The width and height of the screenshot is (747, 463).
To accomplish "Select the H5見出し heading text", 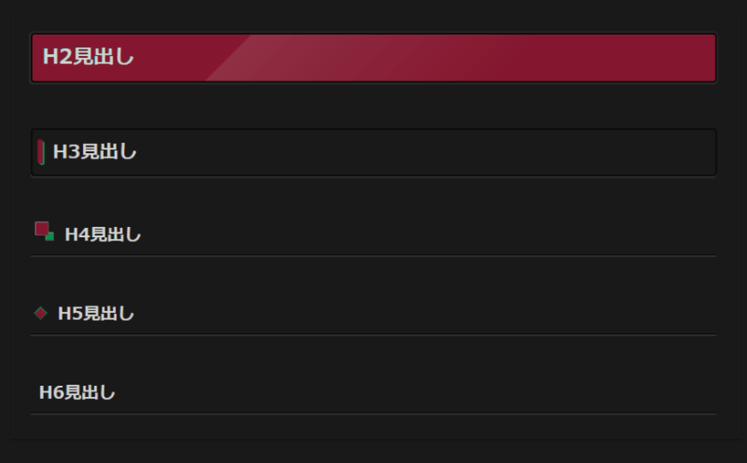I will click(96, 313).
